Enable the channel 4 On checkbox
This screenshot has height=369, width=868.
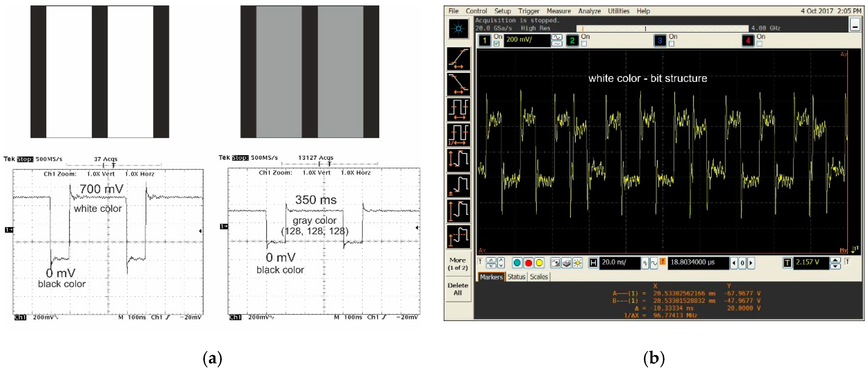click(x=759, y=44)
